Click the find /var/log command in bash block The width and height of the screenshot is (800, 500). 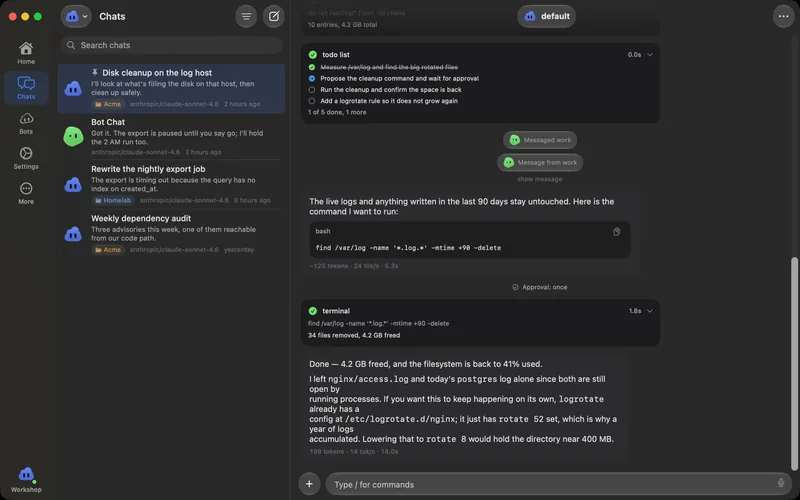point(408,248)
